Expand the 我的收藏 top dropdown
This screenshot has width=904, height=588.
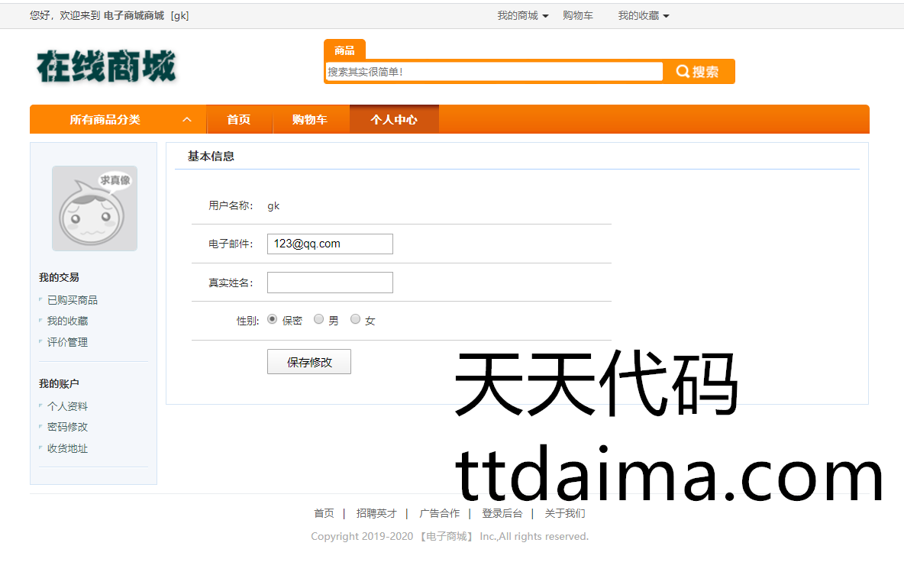[643, 16]
